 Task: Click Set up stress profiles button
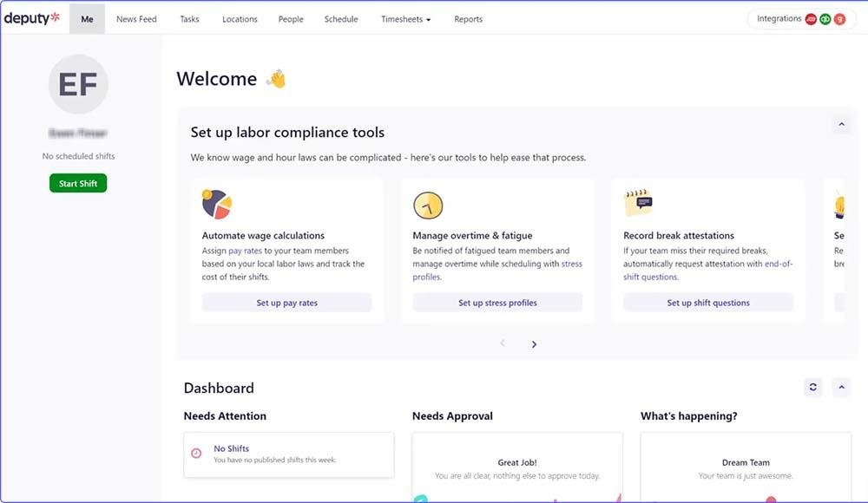click(x=497, y=303)
